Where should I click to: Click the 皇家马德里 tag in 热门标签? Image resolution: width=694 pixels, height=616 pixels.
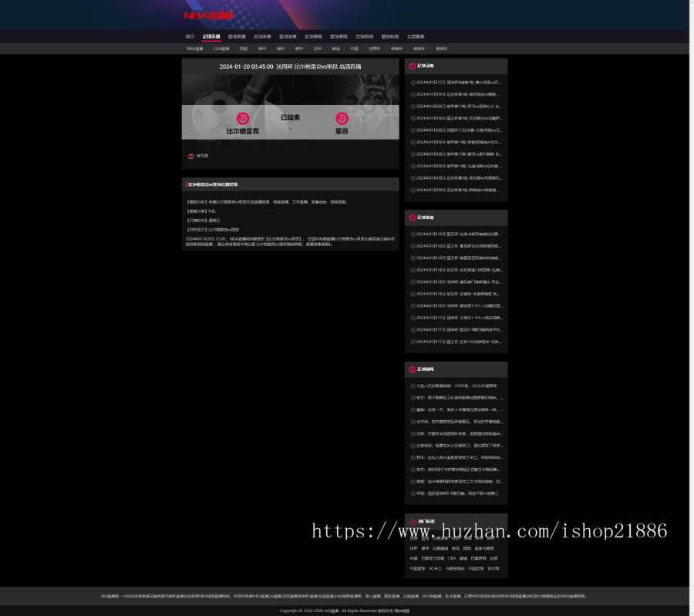484,549
